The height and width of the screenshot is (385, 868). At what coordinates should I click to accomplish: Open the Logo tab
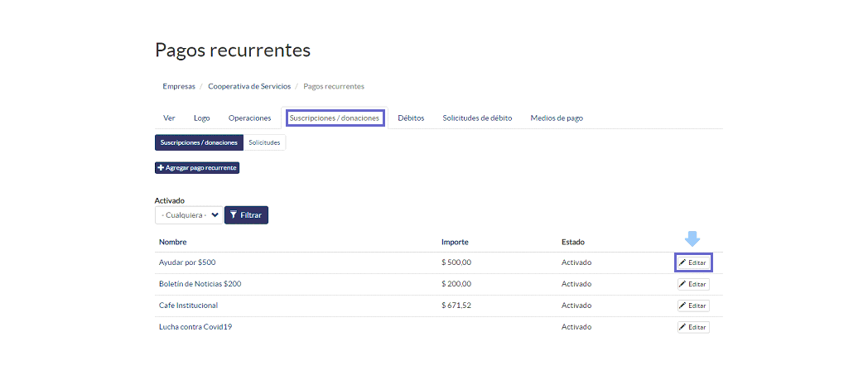[x=202, y=118]
